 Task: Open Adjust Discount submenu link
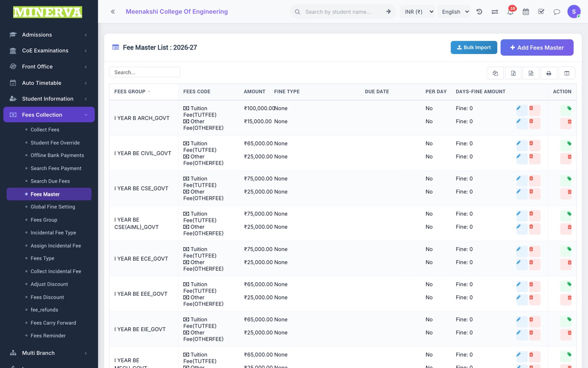pyautogui.click(x=49, y=284)
